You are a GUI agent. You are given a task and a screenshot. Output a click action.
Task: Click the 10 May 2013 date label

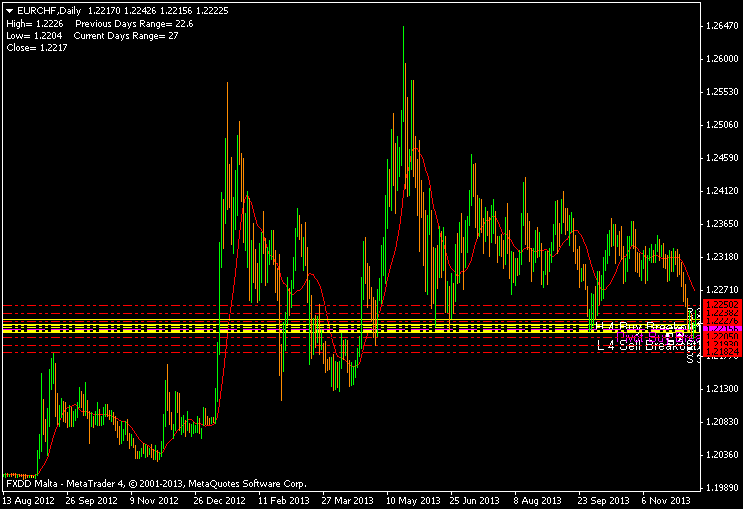(x=412, y=499)
